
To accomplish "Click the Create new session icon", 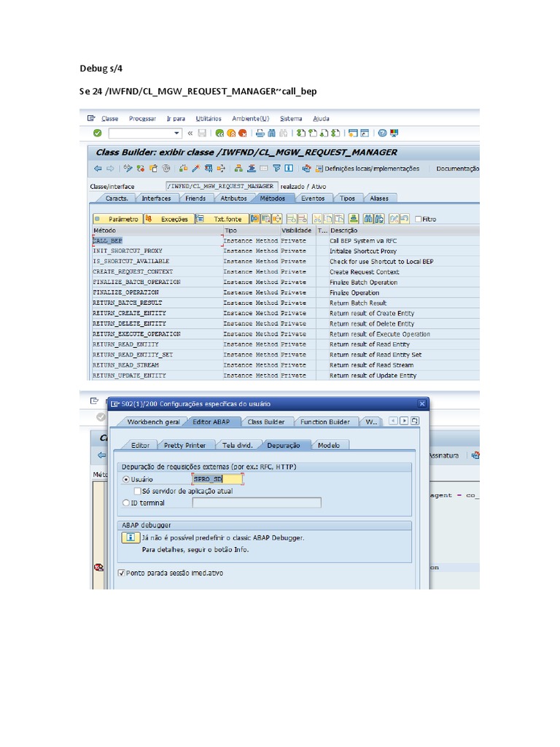I will [x=353, y=133].
